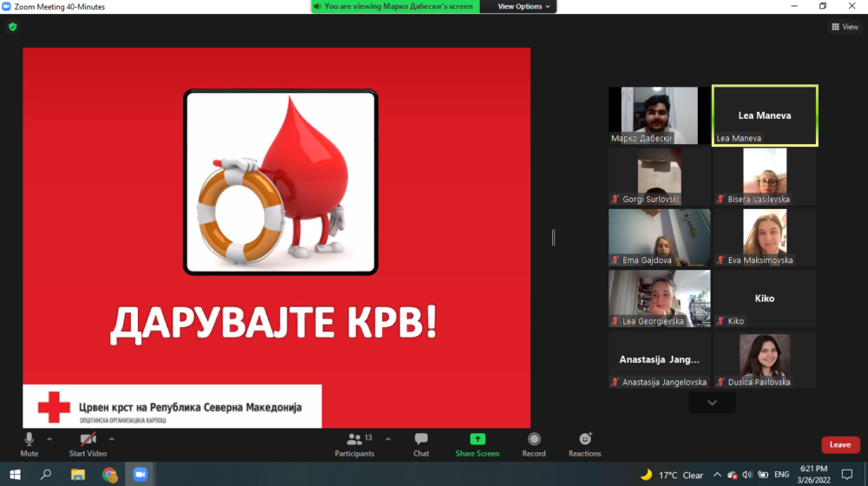Open Zoom from the Windows taskbar
This screenshot has height=486, width=868.
point(140,475)
